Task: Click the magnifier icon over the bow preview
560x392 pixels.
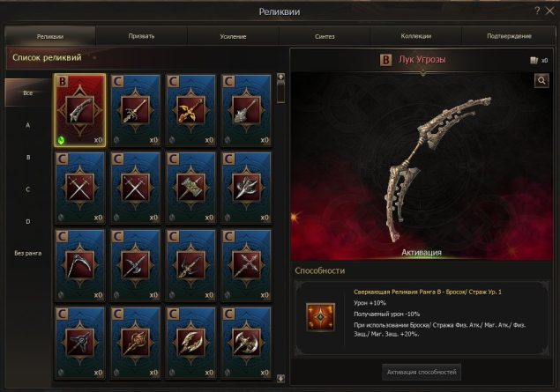Action: click(x=541, y=81)
